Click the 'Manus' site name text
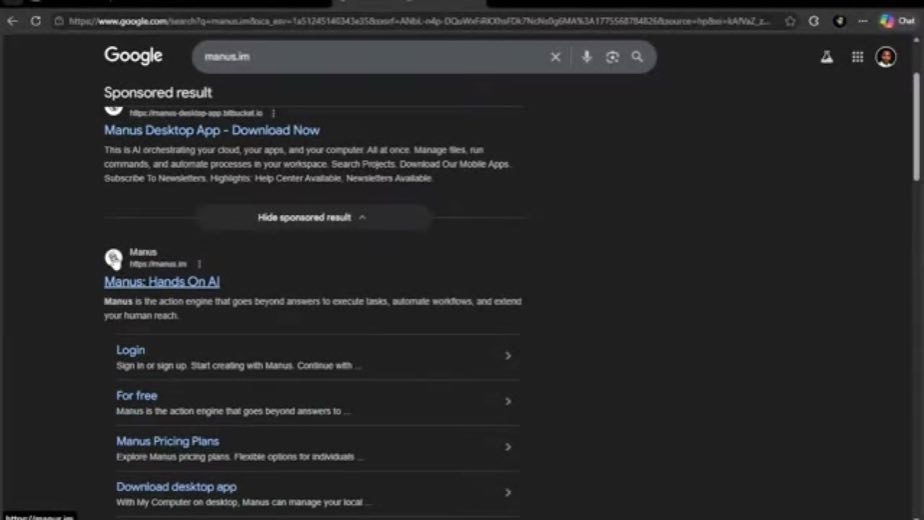Screen dimensions: 924x520 (x=143, y=252)
